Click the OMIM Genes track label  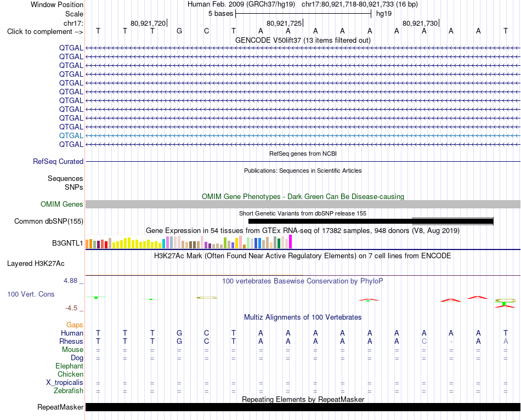coord(62,204)
